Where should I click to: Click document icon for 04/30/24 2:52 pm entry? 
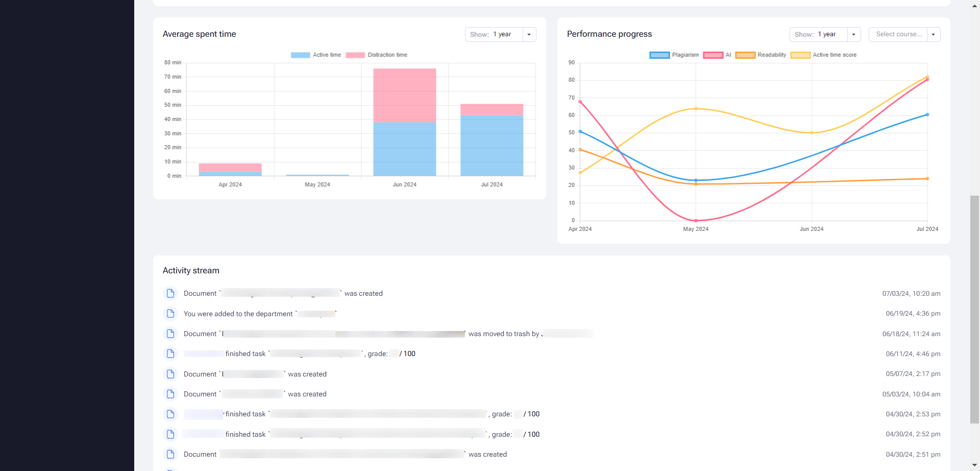pyautogui.click(x=170, y=434)
